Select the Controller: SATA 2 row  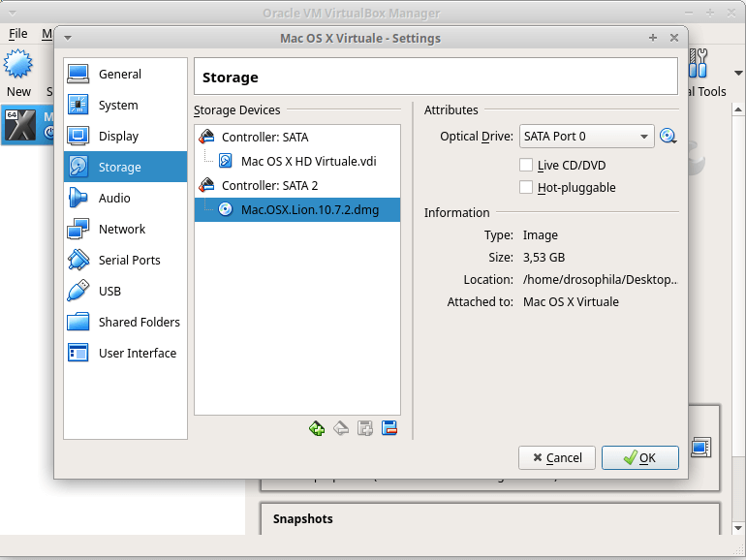(297, 186)
